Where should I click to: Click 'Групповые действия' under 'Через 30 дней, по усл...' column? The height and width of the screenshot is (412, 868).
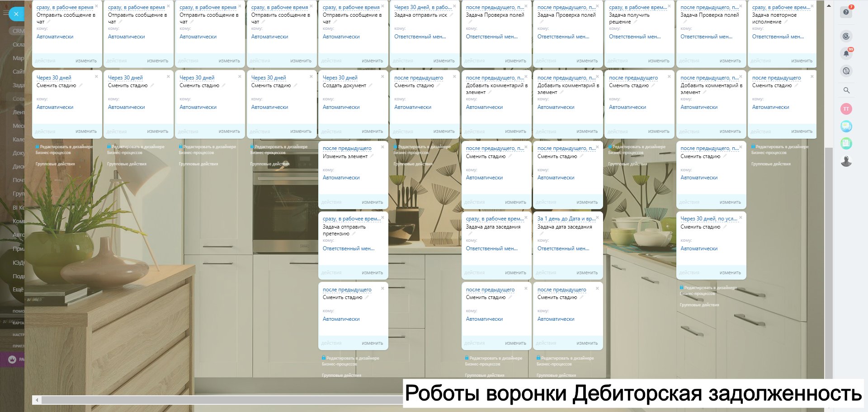point(699,305)
